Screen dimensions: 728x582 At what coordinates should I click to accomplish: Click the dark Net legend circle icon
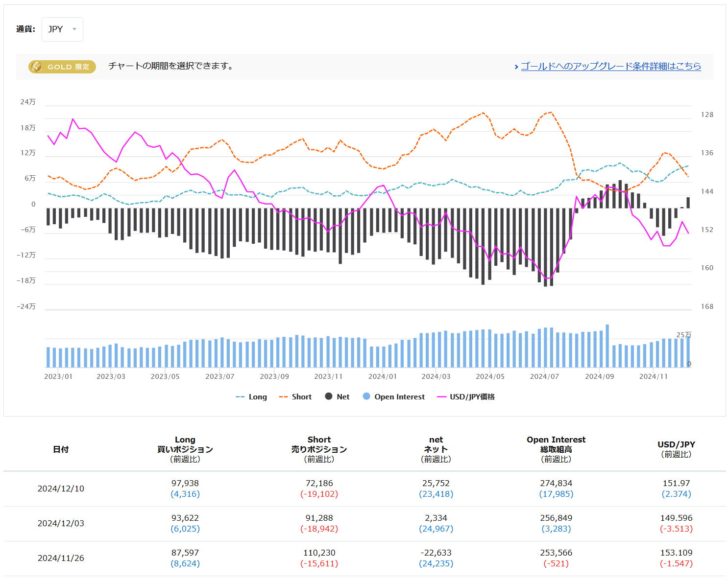click(329, 396)
